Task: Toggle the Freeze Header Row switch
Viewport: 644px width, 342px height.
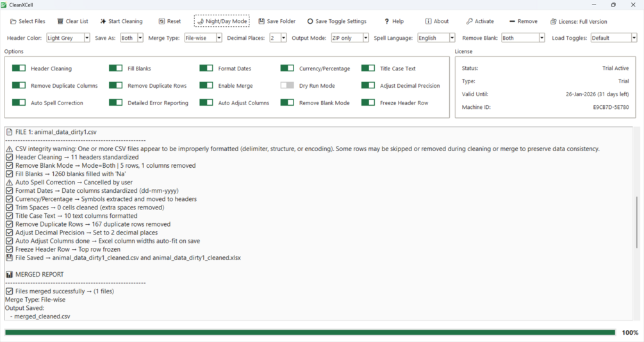Action: (368, 102)
